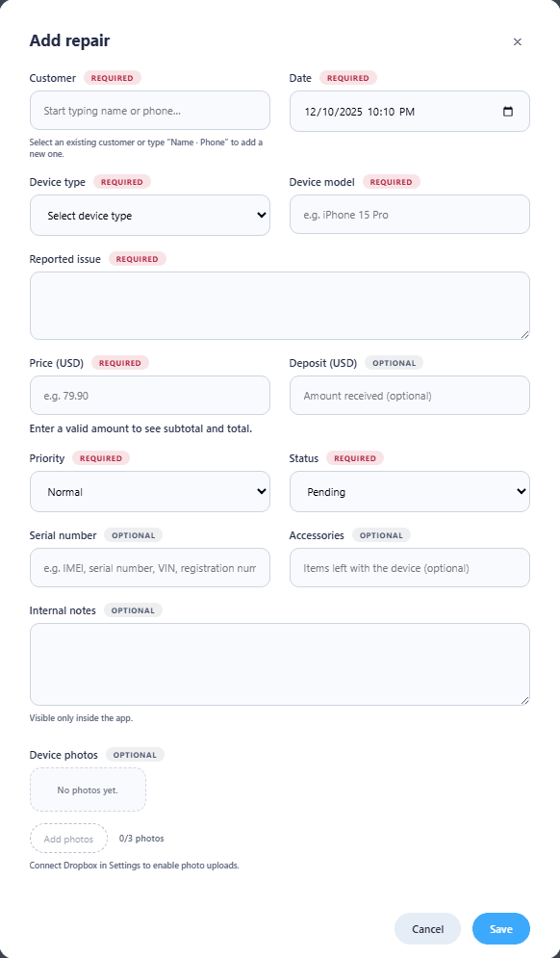This screenshot has height=958, width=560.
Task: Click the Serial number field
Action: 149,567
